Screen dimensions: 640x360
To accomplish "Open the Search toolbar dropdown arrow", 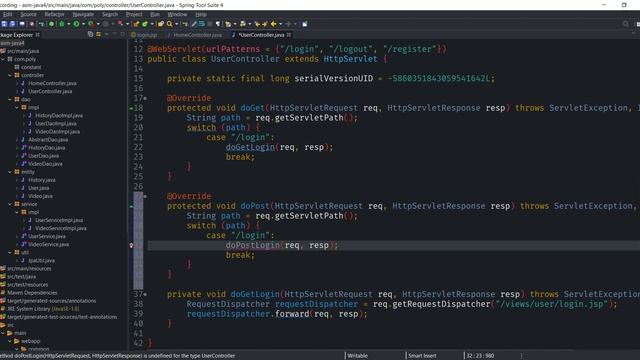I will (x=176, y=24).
